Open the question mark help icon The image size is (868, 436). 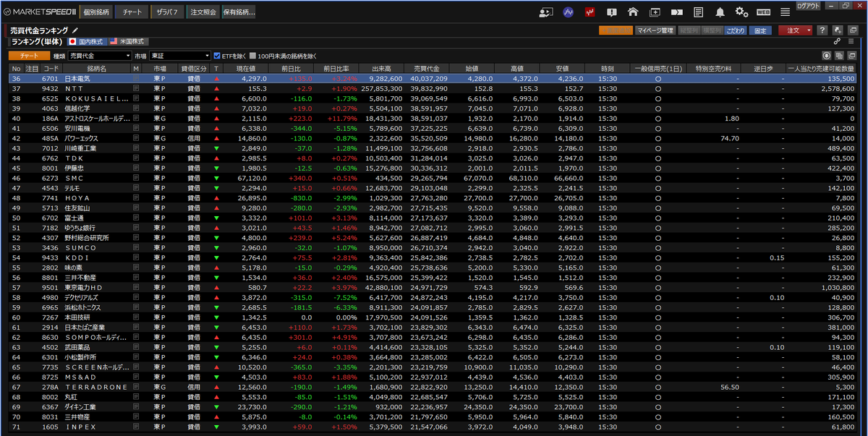click(822, 30)
